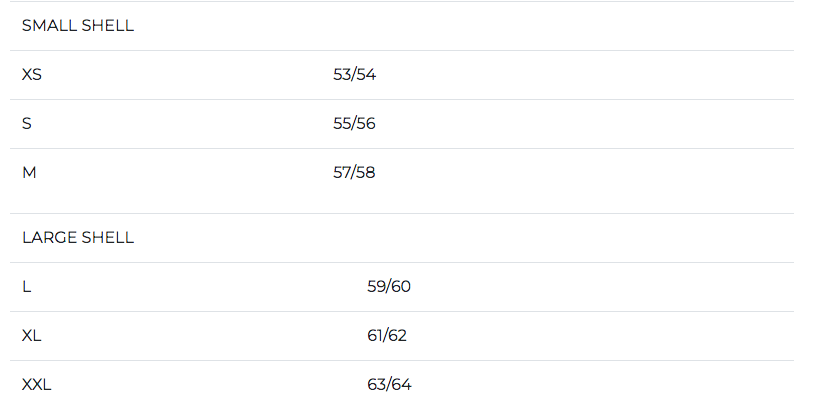Click the 63/64 measurement value
Screen dimensions: 830x413
pos(389,385)
